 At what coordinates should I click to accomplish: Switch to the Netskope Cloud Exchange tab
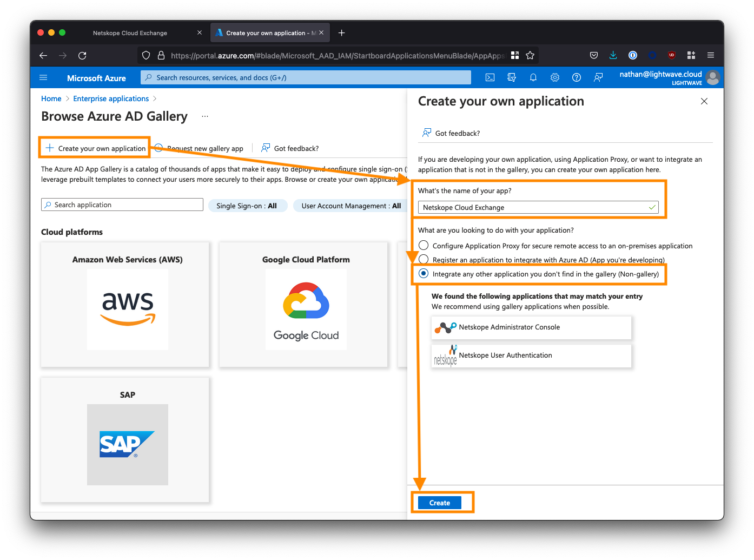click(x=130, y=33)
